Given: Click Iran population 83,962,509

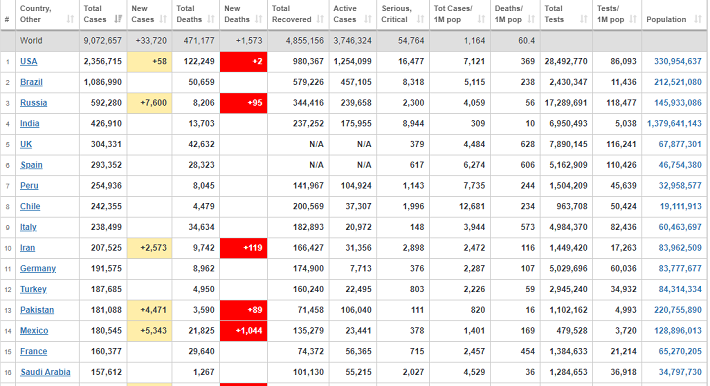Looking at the screenshot, I should 680,248.
